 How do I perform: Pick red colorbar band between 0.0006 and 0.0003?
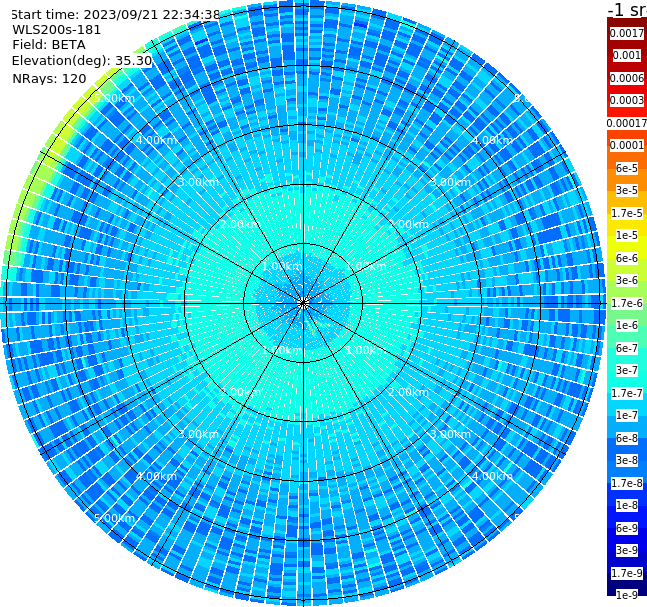(627, 89)
